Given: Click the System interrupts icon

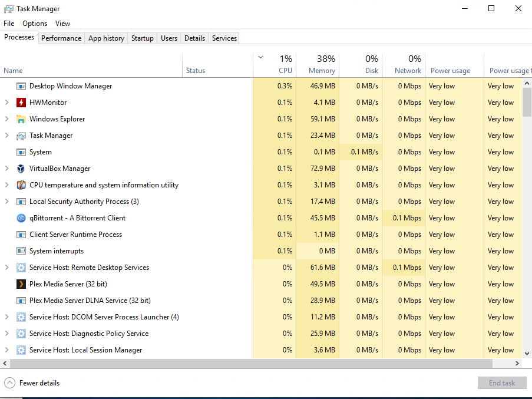Looking at the screenshot, I should 21,251.
